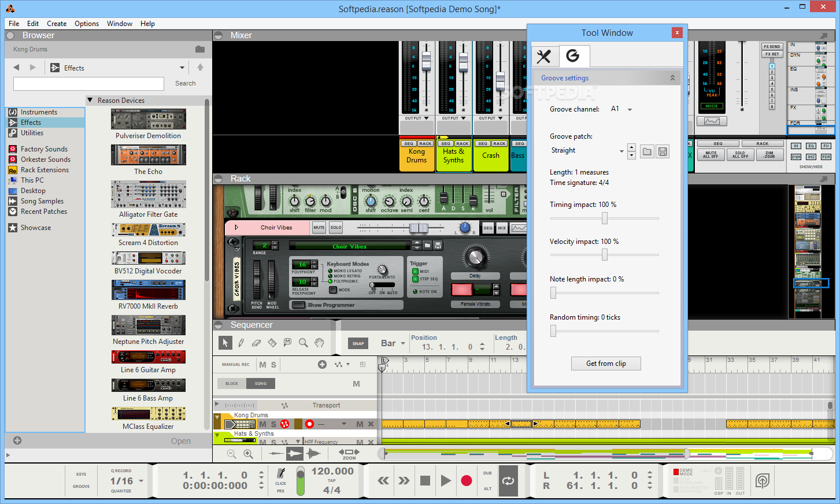Save groove patch with disk icon

click(663, 151)
